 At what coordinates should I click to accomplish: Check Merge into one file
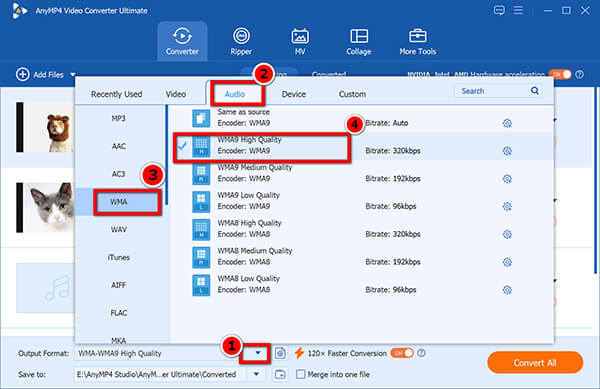[x=301, y=374]
